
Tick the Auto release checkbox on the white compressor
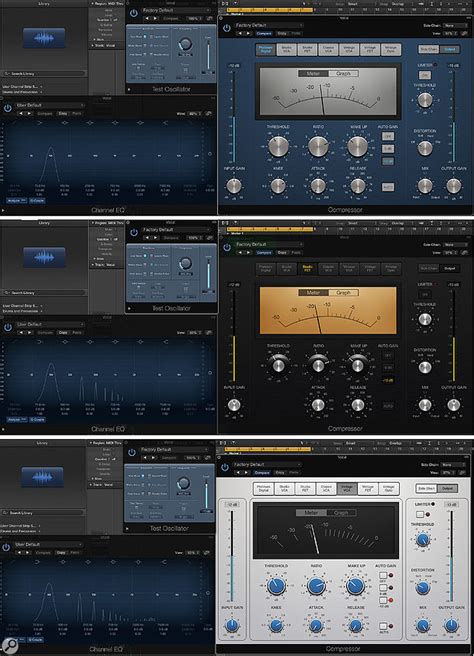click(383, 626)
